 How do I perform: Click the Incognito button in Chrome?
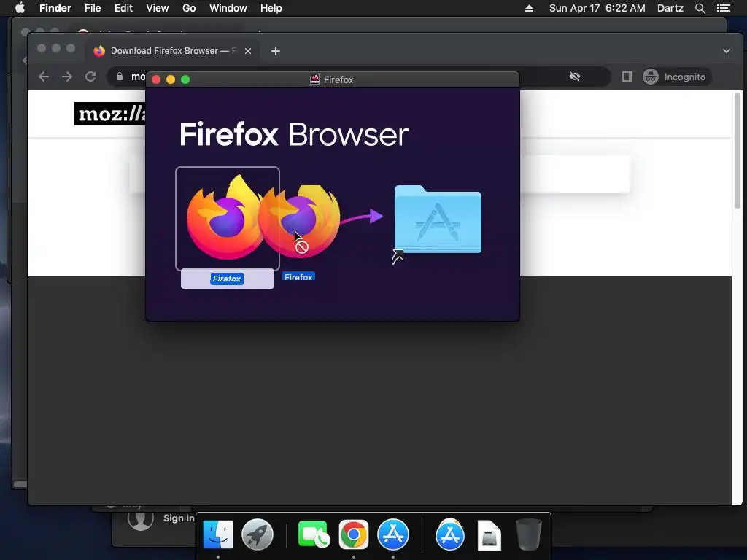coord(676,77)
